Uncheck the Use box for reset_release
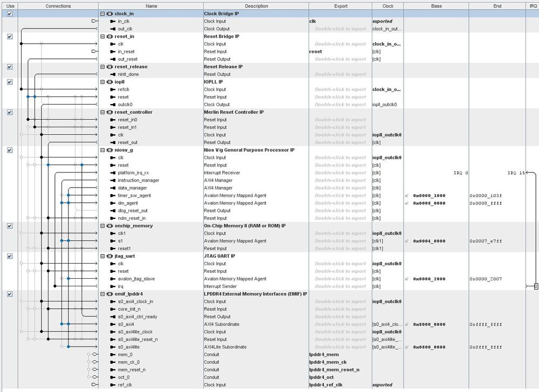The height and width of the screenshot is (392, 539). pyautogui.click(x=10, y=67)
